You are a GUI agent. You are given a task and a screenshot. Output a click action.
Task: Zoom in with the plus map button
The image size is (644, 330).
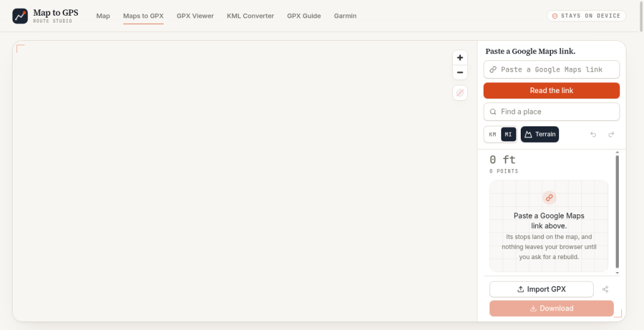tap(460, 58)
